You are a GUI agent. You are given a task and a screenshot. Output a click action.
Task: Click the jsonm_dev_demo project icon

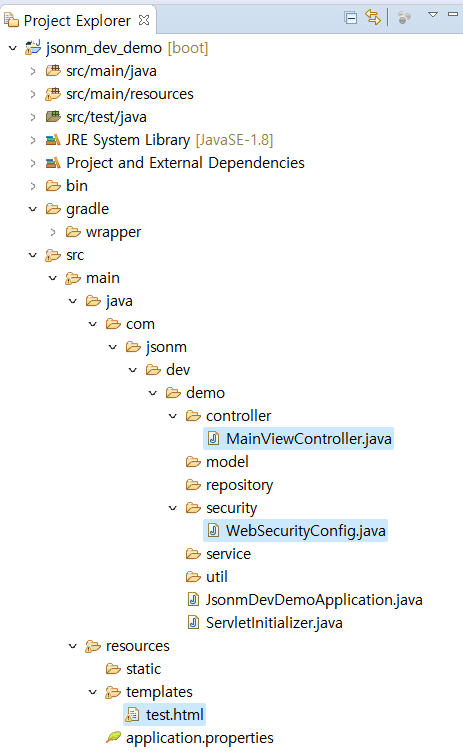tap(33, 48)
